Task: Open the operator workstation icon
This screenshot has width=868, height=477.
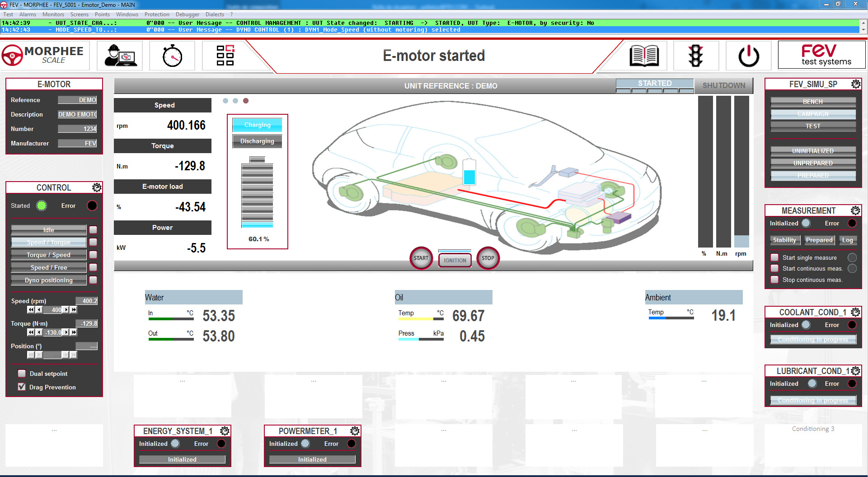Action: (x=120, y=56)
